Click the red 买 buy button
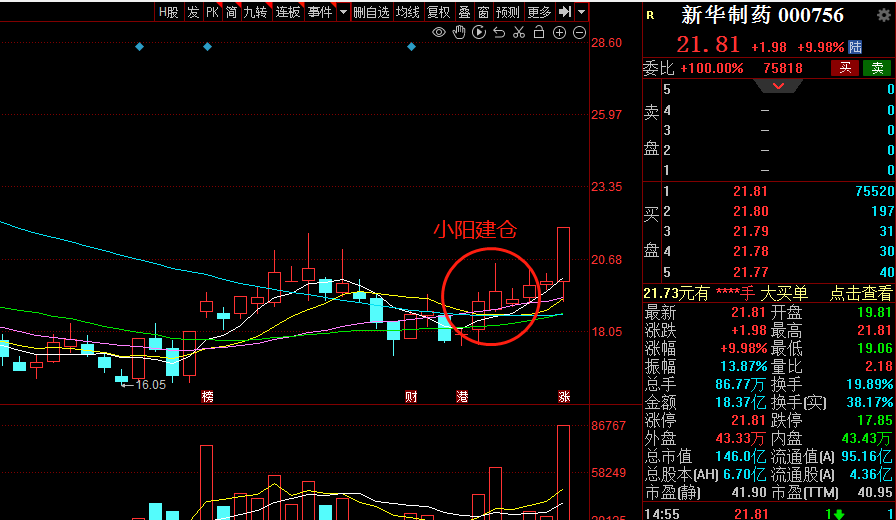 [x=845, y=68]
